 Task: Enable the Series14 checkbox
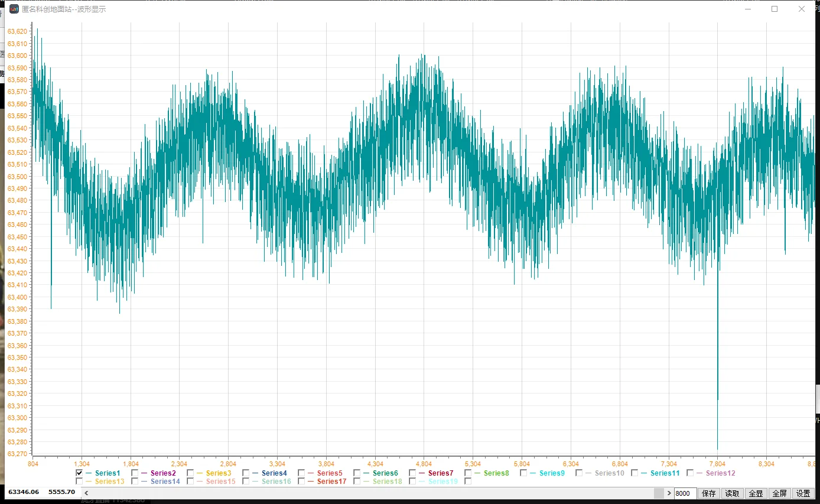pyautogui.click(x=135, y=482)
